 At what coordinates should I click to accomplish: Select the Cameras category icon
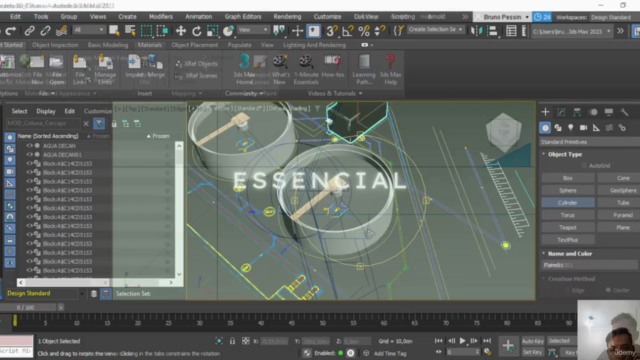pos(583,128)
